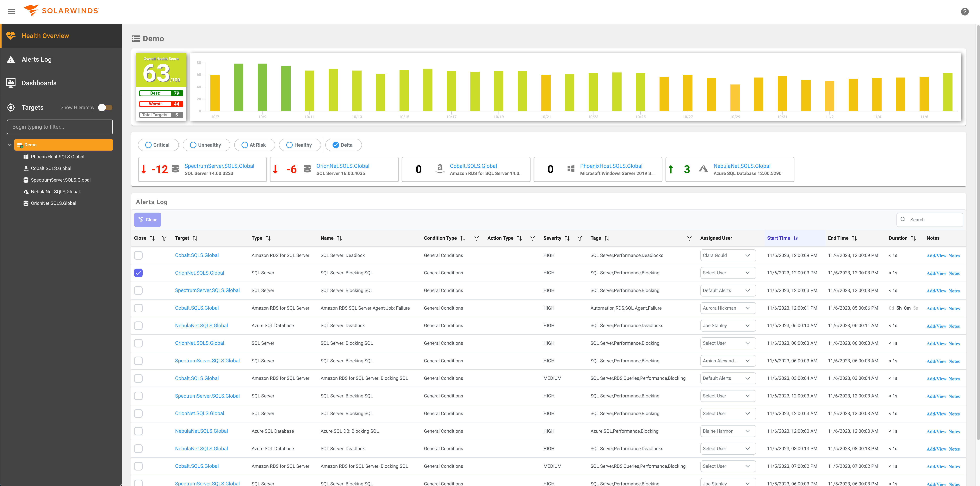Toggle the Show Hierarchy switch
Image resolution: width=980 pixels, height=486 pixels.
tap(105, 108)
